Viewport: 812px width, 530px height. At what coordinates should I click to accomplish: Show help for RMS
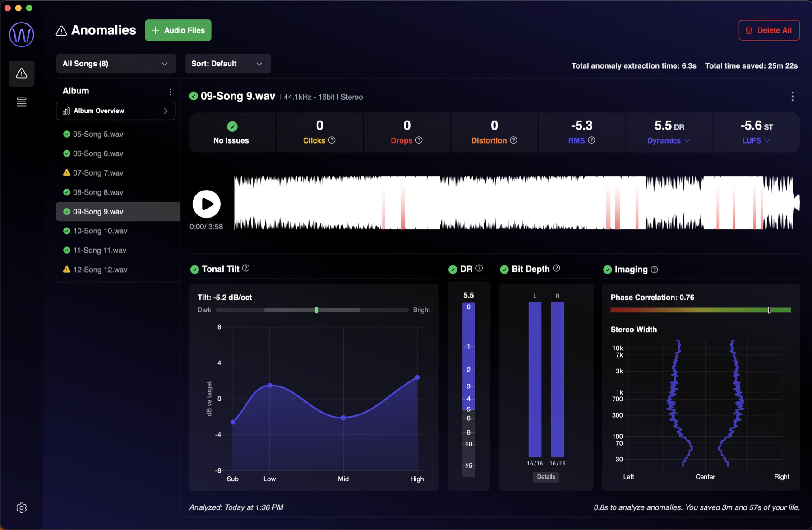point(591,140)
